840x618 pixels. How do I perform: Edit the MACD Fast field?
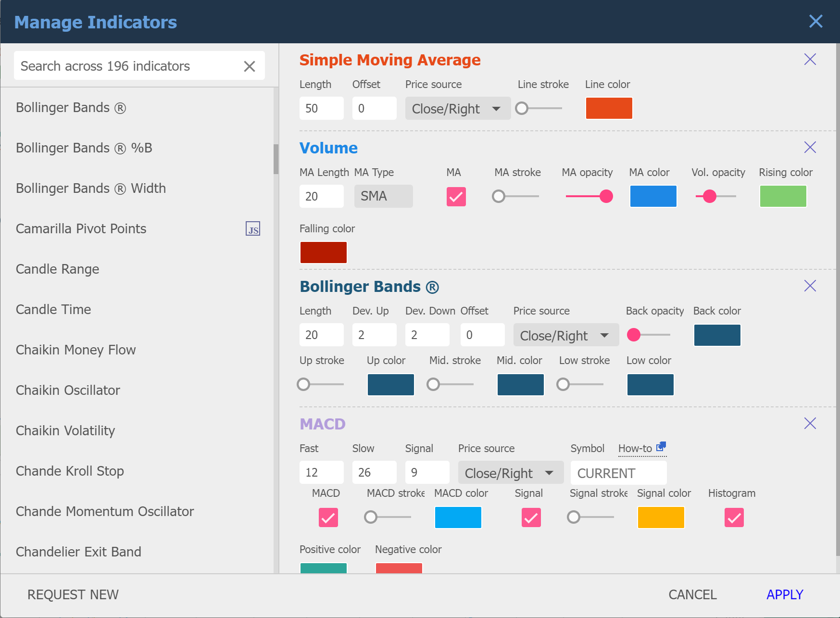click(x=321, y=472)
